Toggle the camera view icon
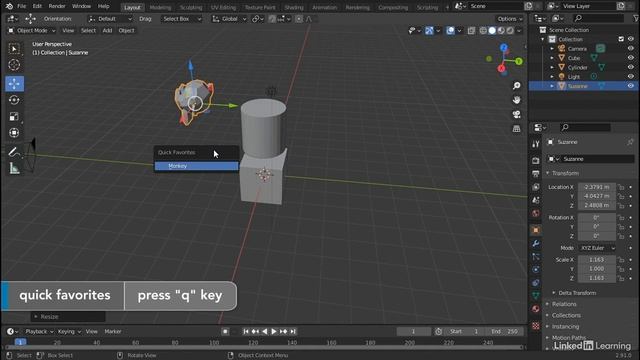The height and width of the screenshot is (360, 640). (517, 114)
